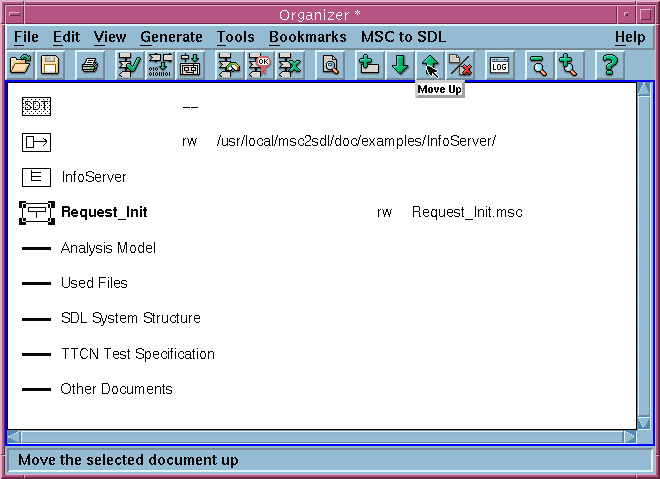Screen dimensions: 660x479
Task: Select the source directory arrow icon
Action: [x=36, y=142]
